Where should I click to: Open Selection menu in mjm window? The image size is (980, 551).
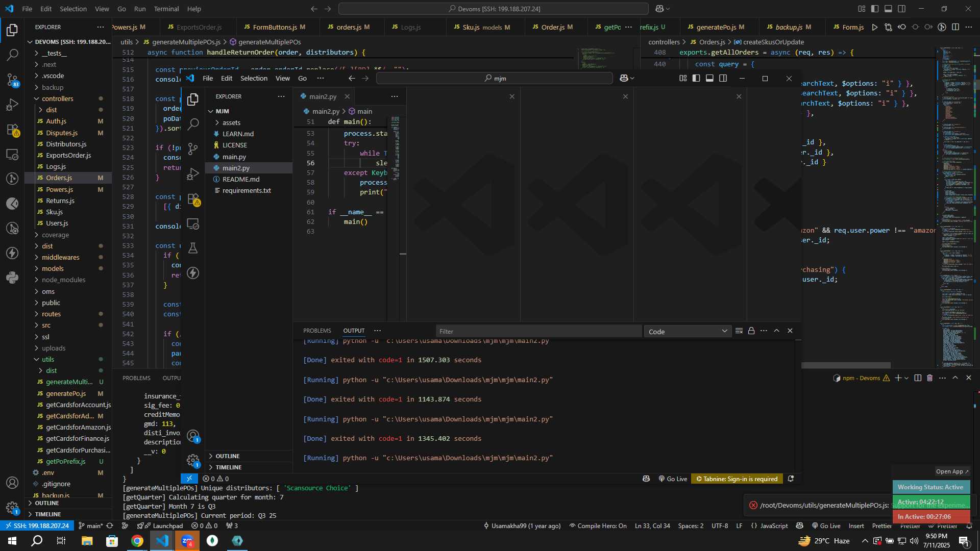254,78
